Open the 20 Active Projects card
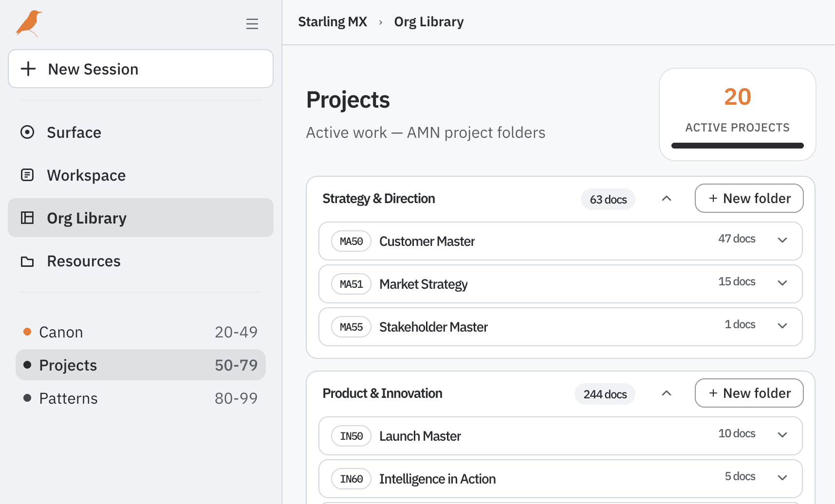The width and height of the screenshot is (835, 504). pyautogui.click(x=737, y=114)
